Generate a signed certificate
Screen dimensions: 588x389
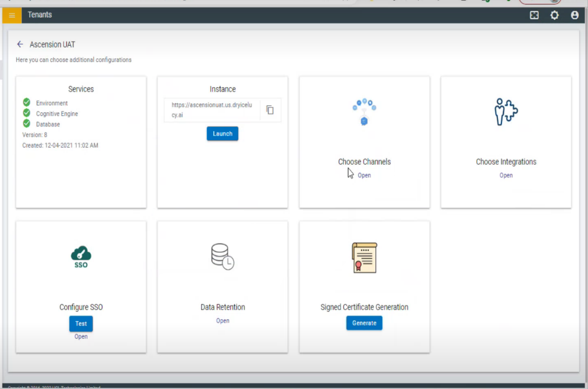click(x=364, y=323)
